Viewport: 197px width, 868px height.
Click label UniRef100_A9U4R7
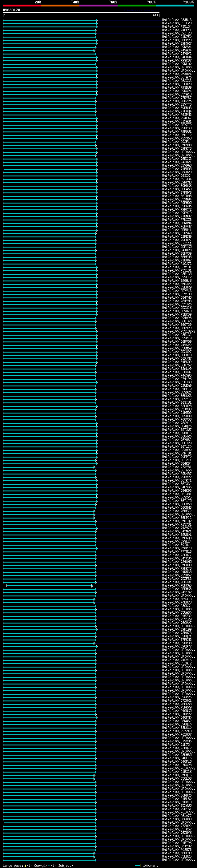pos(177,474)
